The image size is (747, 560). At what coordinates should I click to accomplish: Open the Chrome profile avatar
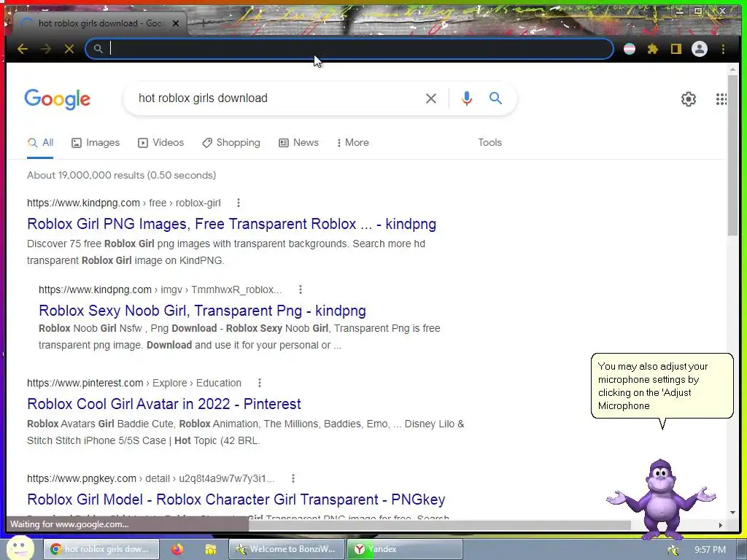pos(700,49)
